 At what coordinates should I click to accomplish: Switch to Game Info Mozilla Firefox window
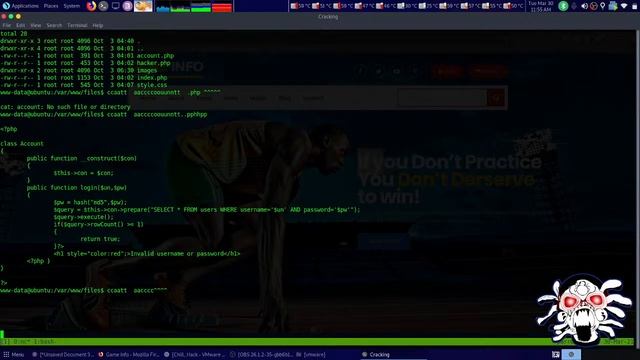click(x=129, y=355)
